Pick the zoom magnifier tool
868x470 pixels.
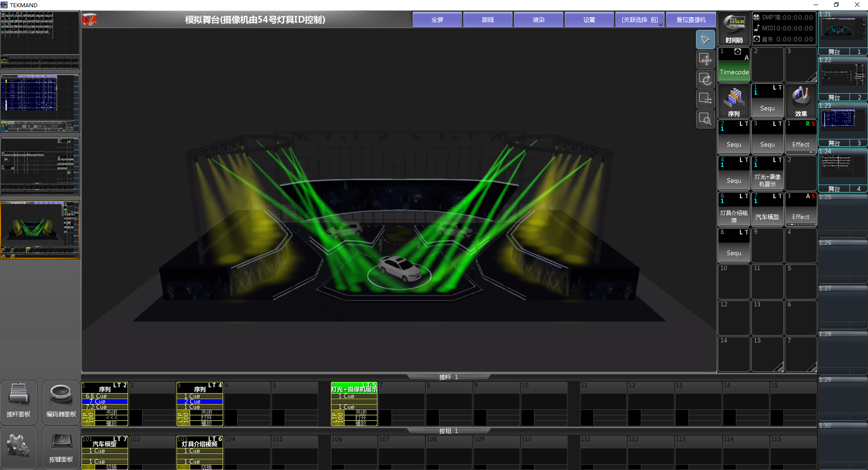[x=705, y=119]
